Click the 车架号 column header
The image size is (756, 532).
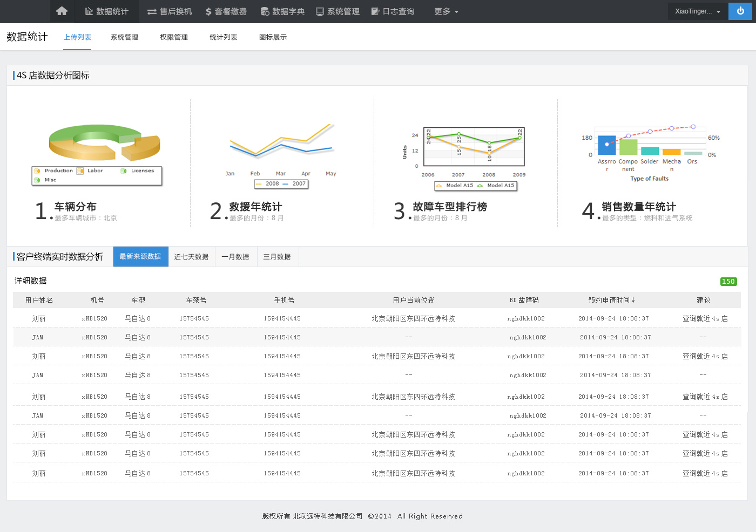point(196,300)
